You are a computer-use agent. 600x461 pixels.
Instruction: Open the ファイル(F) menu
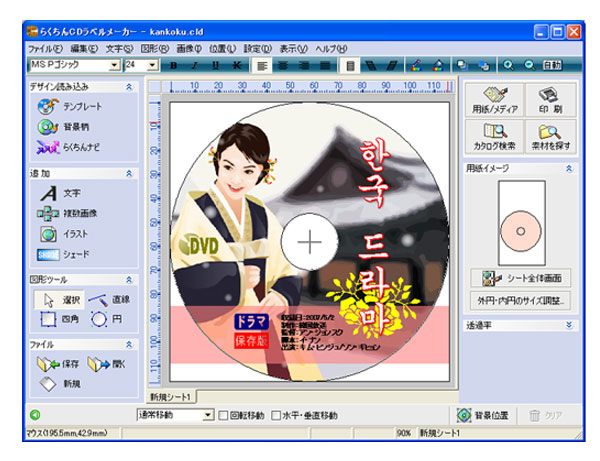click(46, 49)
